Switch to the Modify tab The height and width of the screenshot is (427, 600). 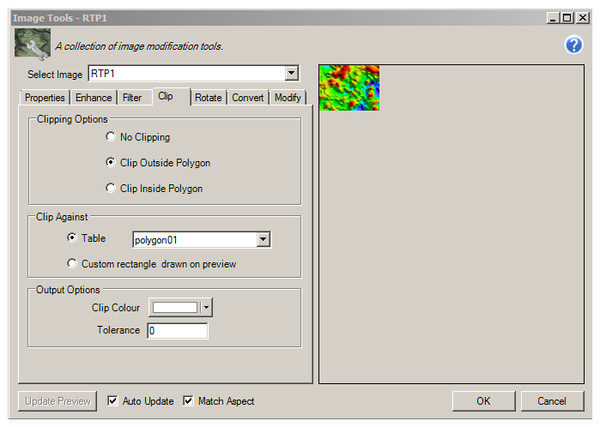[288, 98]
